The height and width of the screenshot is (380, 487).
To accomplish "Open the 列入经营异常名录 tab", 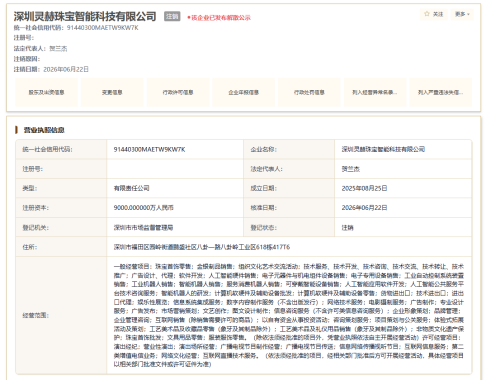I will [x=375, y=92].
